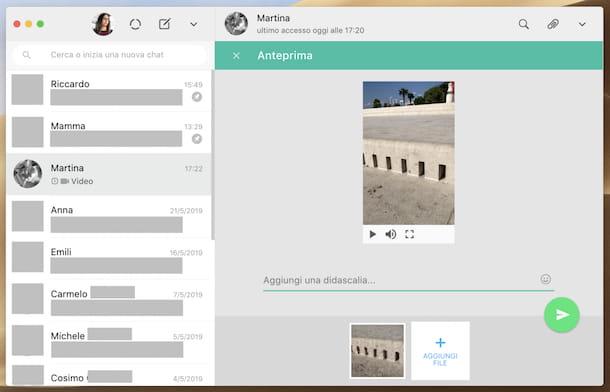Click the chat list scrollbar

[x=213, y=155]
